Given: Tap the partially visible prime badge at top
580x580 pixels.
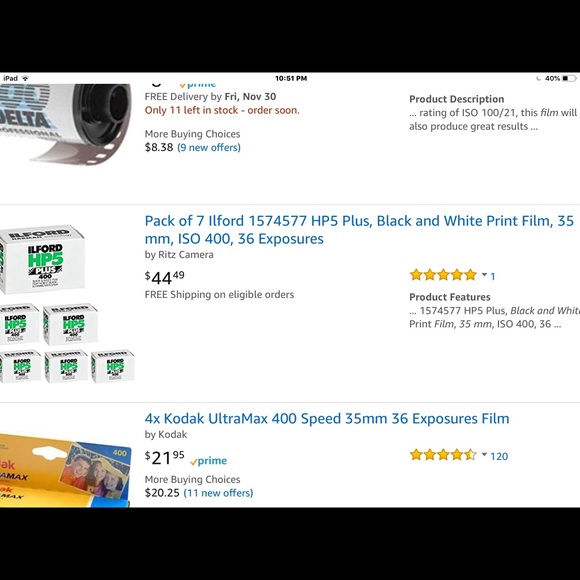Looking at the screenshot, I should pyautogui.click(x=198, y=85).
